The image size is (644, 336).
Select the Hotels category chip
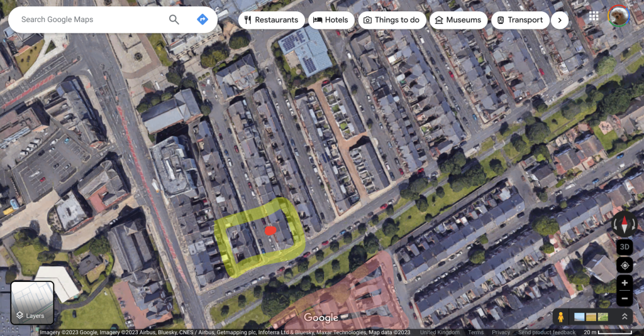[x=331, y=20]
